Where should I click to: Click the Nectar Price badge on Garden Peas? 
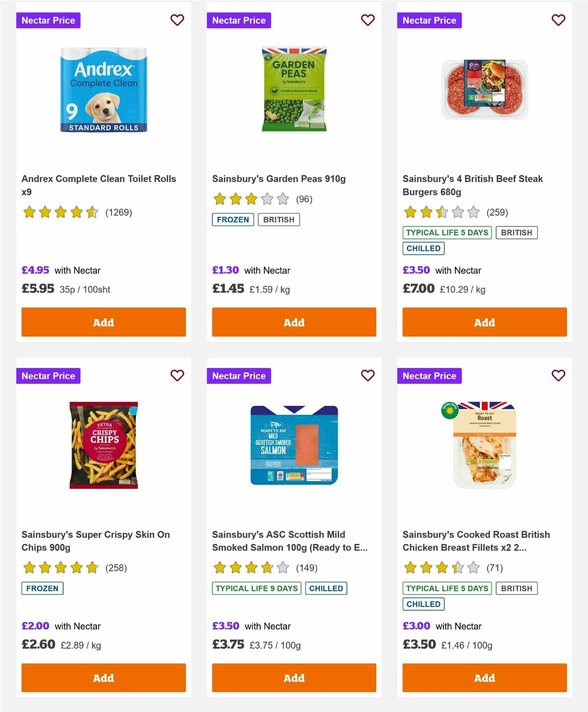click(239, 20)
